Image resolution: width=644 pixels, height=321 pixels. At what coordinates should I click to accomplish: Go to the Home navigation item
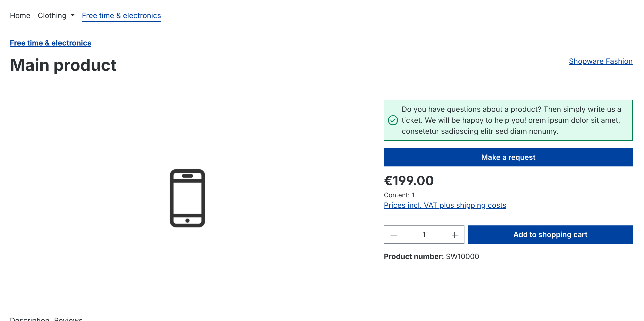tap(20, 16)
